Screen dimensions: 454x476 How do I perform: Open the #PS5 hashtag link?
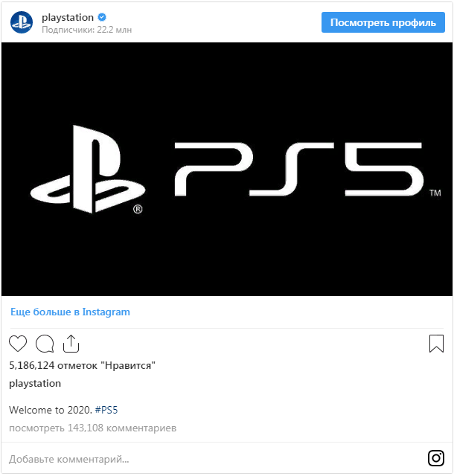pos(106,410)
